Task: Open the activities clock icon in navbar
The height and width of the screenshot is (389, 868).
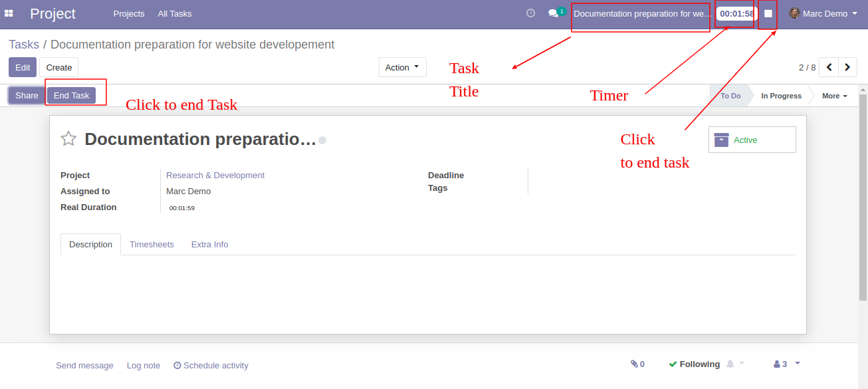Action: (530, 13)
